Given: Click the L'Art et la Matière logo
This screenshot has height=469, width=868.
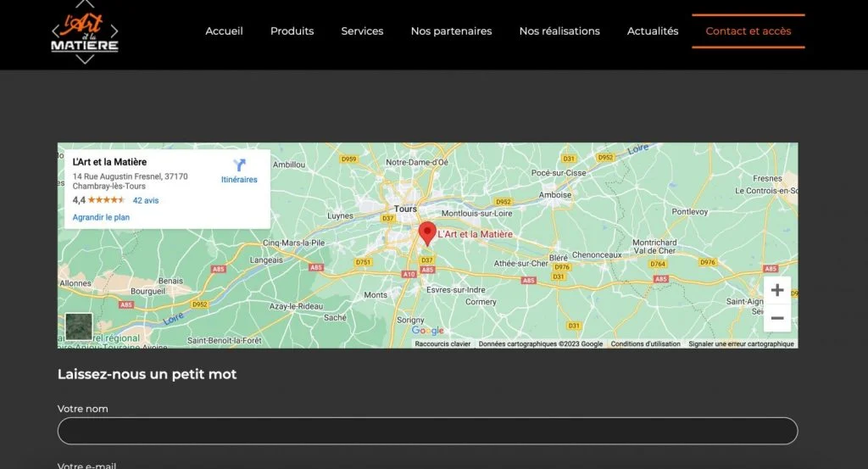Looking at the screenshot, I should pos(85,31).
